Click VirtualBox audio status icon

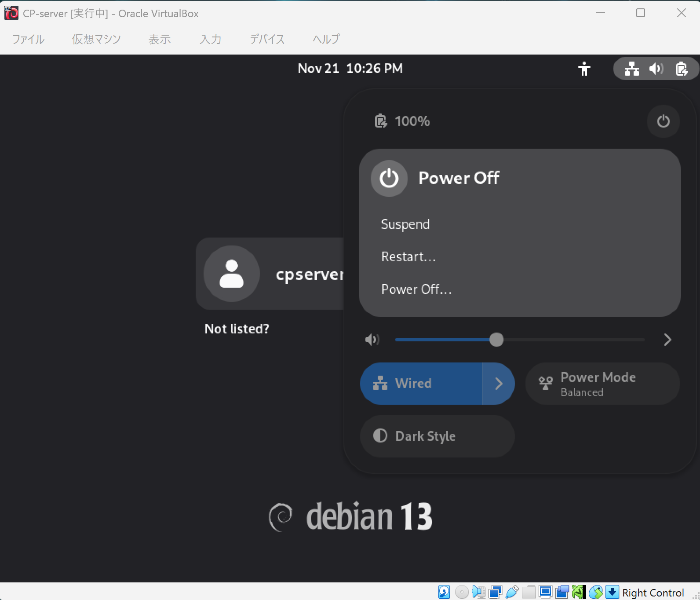tap(478, 592)
